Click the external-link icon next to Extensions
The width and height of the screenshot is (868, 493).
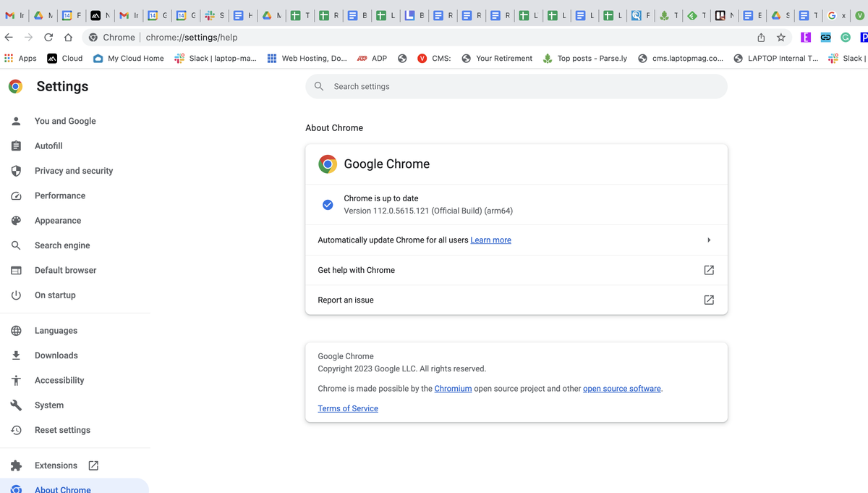click(x=93, y=465)
